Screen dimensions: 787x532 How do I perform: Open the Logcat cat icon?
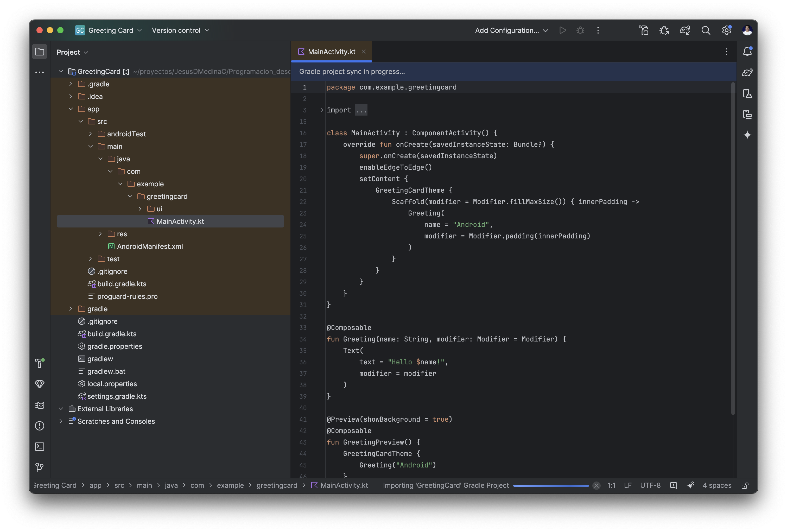(x=40, y=405)
